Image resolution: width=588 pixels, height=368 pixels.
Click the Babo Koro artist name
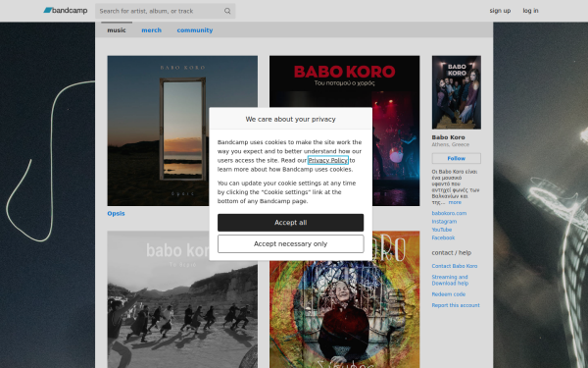click(448, 137)
